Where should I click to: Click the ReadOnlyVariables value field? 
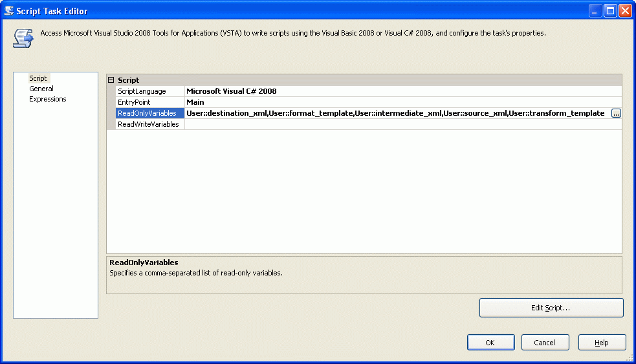pyautogui.click(x=395, y=113)
